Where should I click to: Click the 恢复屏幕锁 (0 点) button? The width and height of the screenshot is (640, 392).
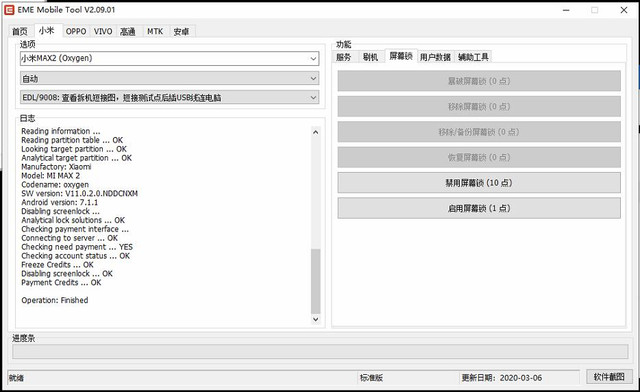point(479,157)
